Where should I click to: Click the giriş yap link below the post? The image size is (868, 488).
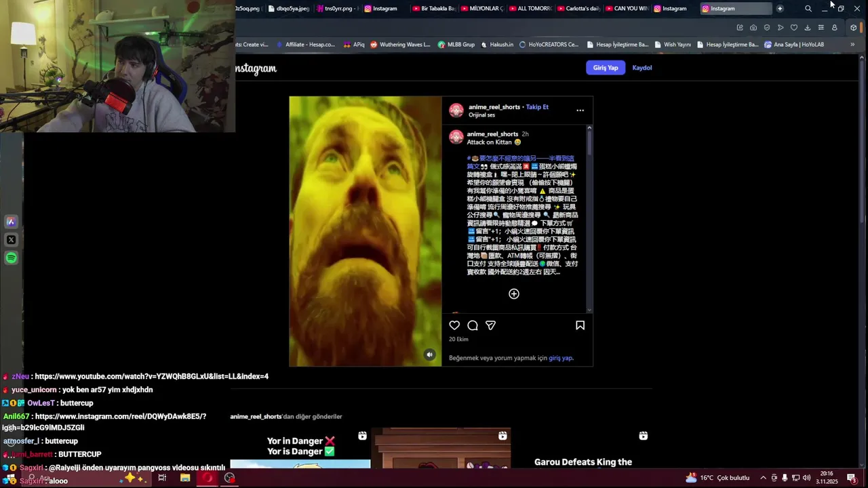pyautogui.click(x=561, y=358)
